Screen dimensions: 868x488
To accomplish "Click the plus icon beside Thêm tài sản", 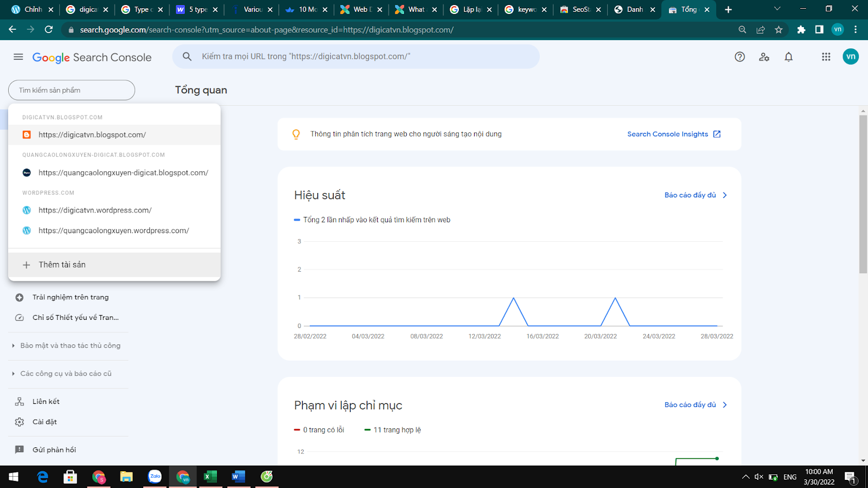I will point(26,265).
